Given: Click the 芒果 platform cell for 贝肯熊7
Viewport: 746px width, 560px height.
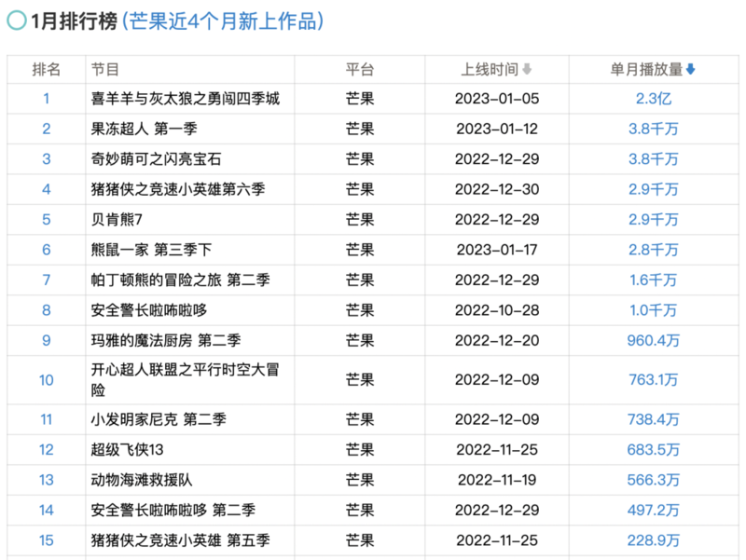Looking at the screenshot, I should 360,219.
